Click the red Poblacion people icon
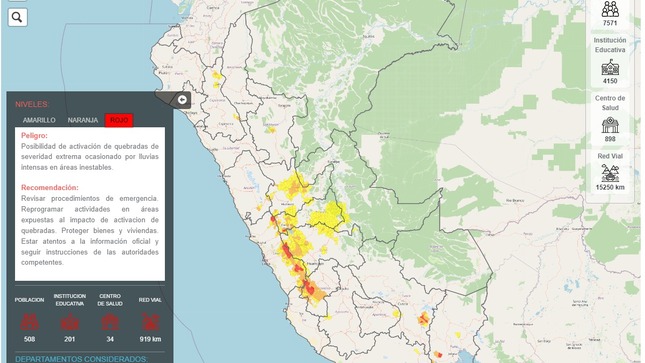 [x=29, y=322]
